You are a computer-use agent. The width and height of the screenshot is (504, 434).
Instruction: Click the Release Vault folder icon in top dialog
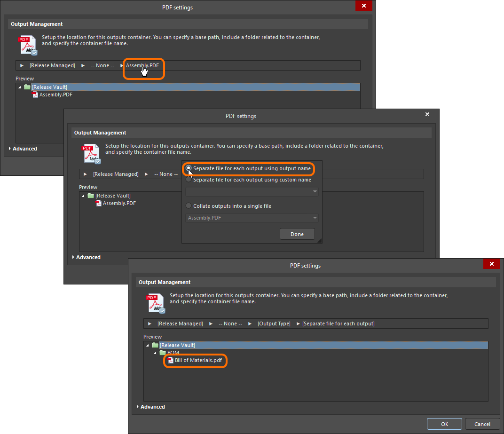tap(27, 87)
